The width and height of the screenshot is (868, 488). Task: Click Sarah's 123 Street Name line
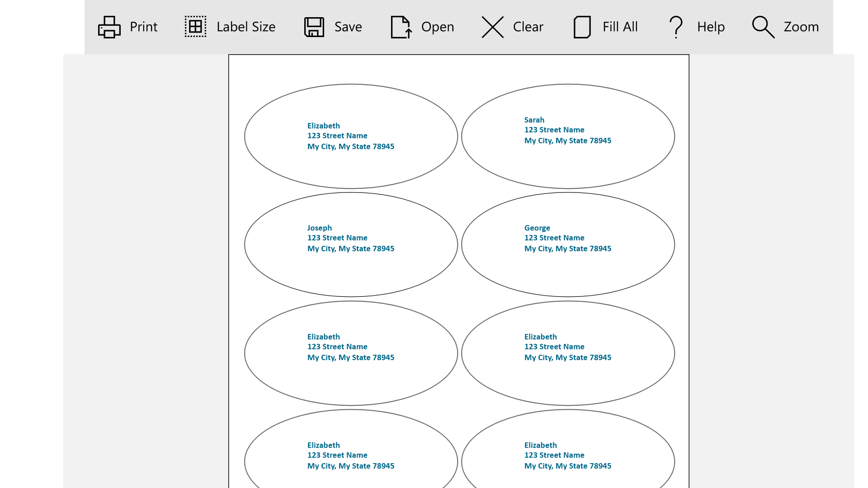[554, 130]
